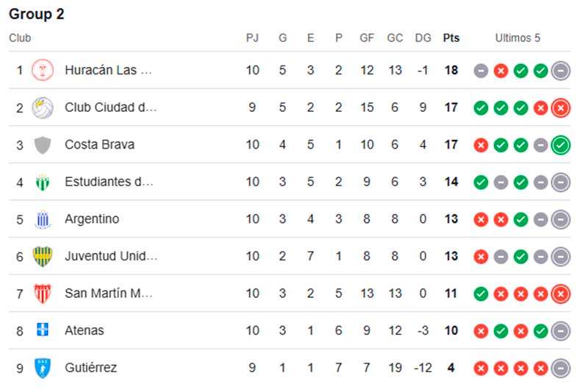Screen dimensions: 588x390
Task: Click the Club Ciudad ball logo
Action: [x=43, y=107]
